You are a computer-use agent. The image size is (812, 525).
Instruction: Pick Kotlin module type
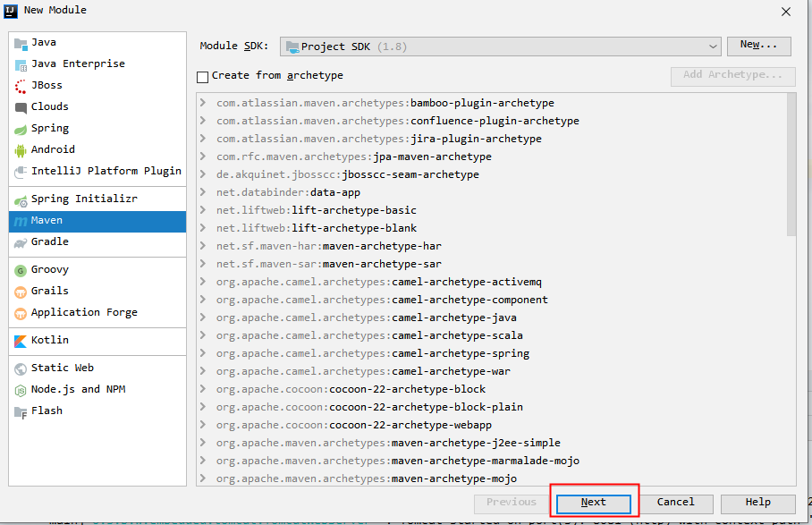click(97, 340)
